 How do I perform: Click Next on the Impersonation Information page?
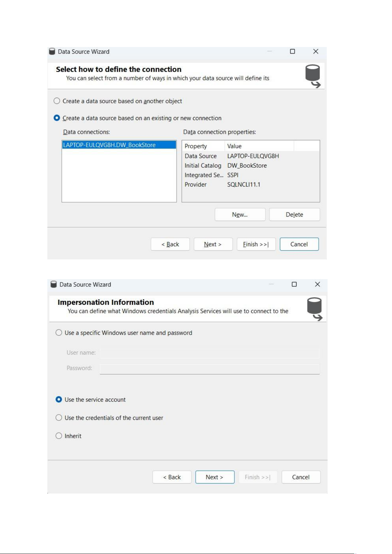(215, 477)
